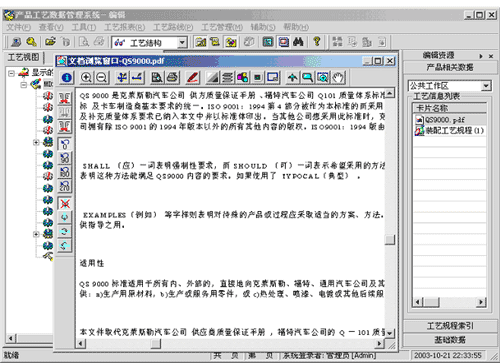Click the date time status bar field
The width and height of the screenshot is (500, 363).
448,355
